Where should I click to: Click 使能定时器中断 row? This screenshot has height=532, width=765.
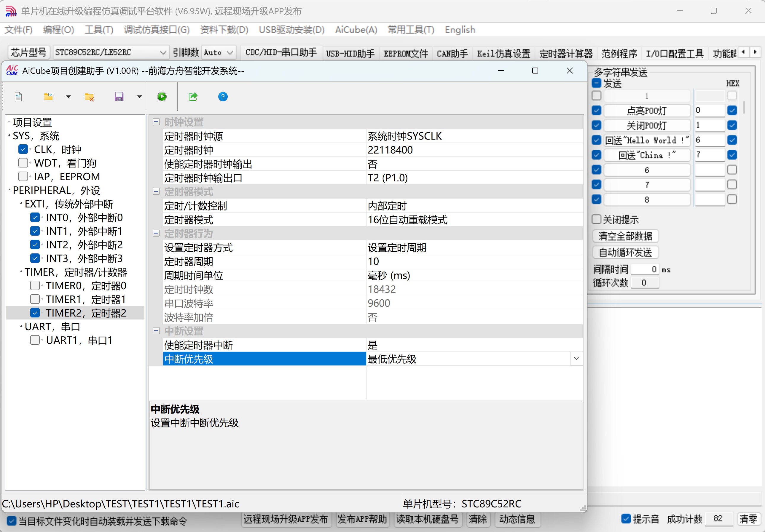[x=373, y=345]
